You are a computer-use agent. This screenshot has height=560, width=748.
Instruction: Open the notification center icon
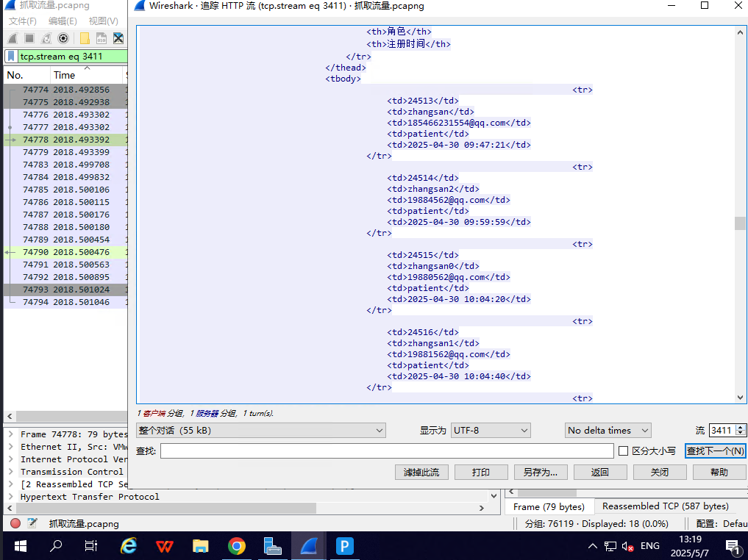point(733,546)
